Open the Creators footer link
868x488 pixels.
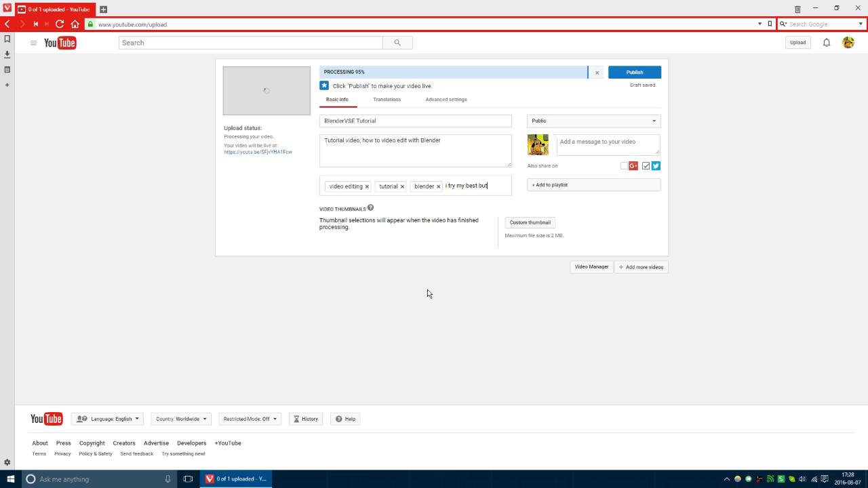coord(124,443)
